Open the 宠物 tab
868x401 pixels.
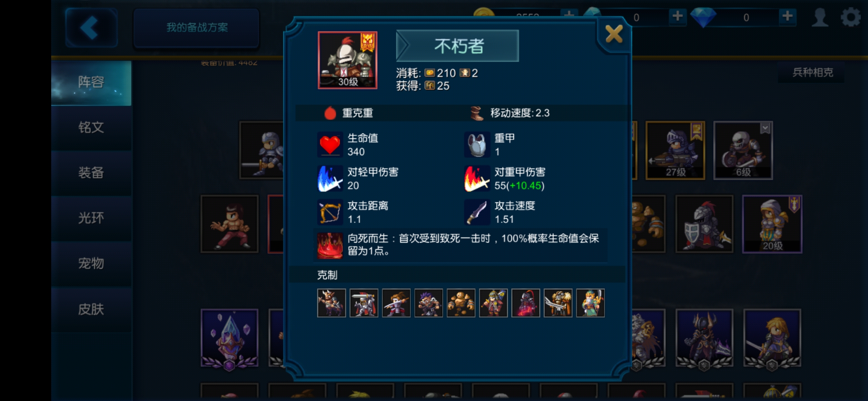click(x=91, y=264)
